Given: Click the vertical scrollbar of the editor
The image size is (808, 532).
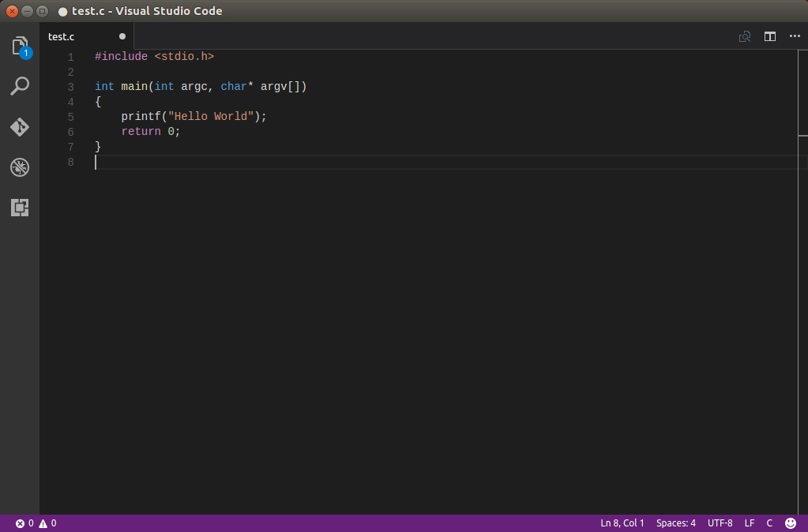Looking at the screenshot, I should [x=802, y=282].
